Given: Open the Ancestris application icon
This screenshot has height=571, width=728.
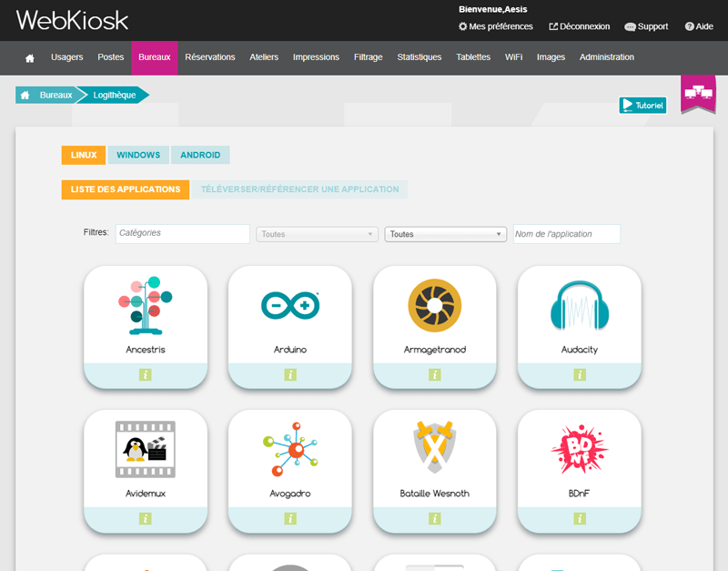Looking at the screenshot, I should pyautogui.click(x=146, y=306).
